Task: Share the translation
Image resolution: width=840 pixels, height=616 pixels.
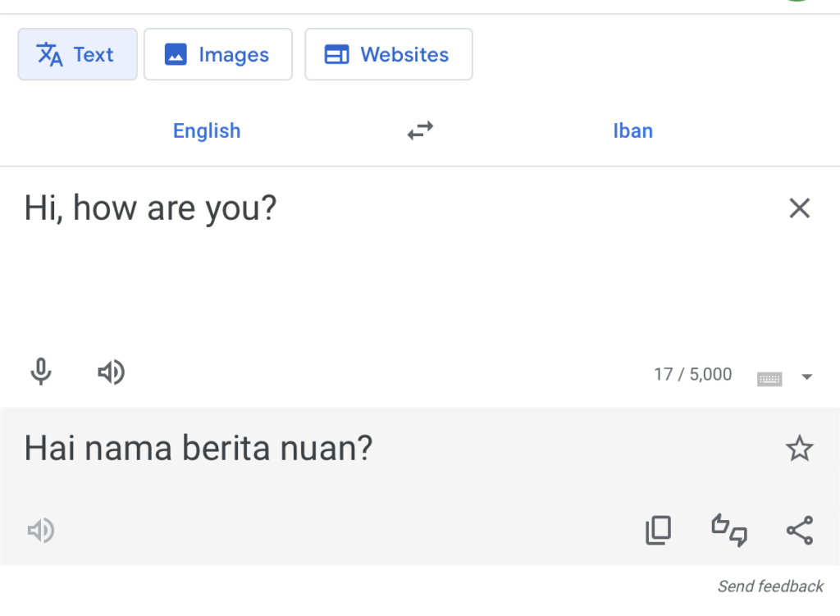Action: coord(799,531)
